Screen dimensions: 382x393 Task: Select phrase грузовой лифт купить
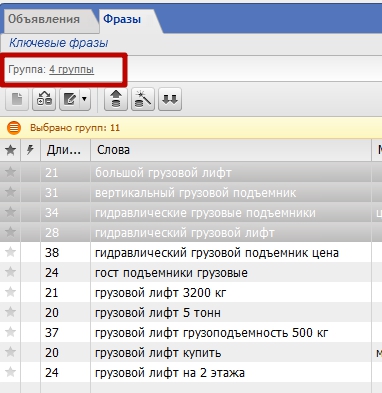coord(158,353)
